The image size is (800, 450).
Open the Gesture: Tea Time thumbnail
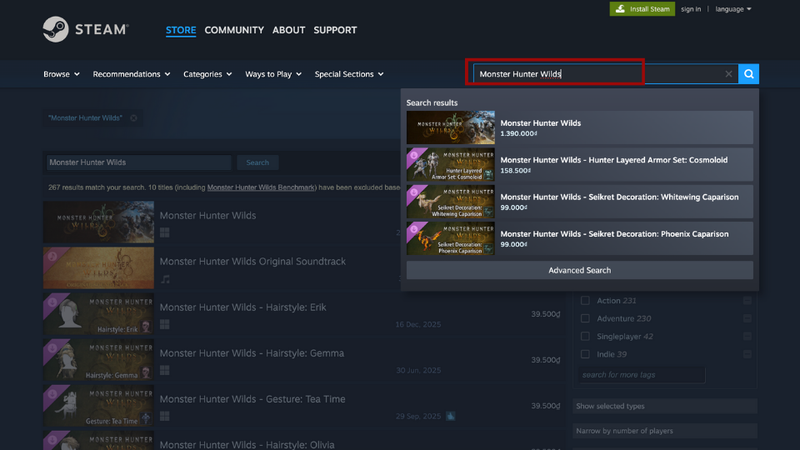click(98, 406)
